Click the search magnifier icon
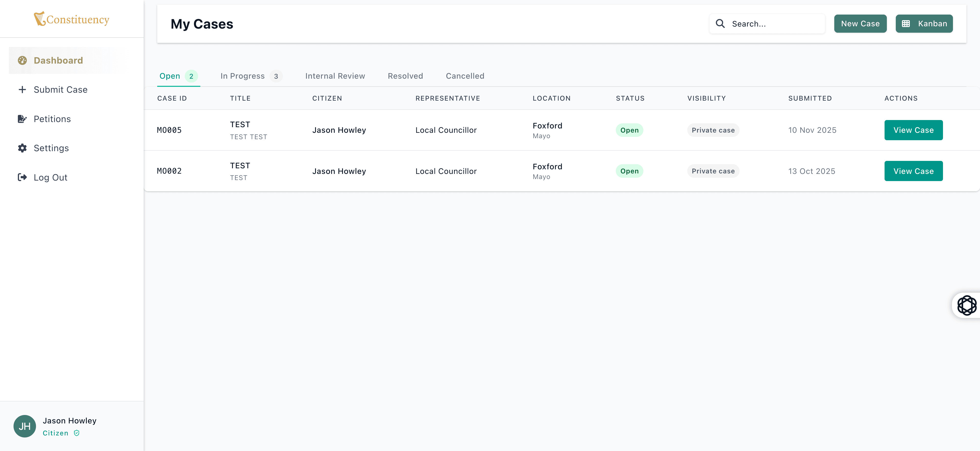 pos(720,23)
